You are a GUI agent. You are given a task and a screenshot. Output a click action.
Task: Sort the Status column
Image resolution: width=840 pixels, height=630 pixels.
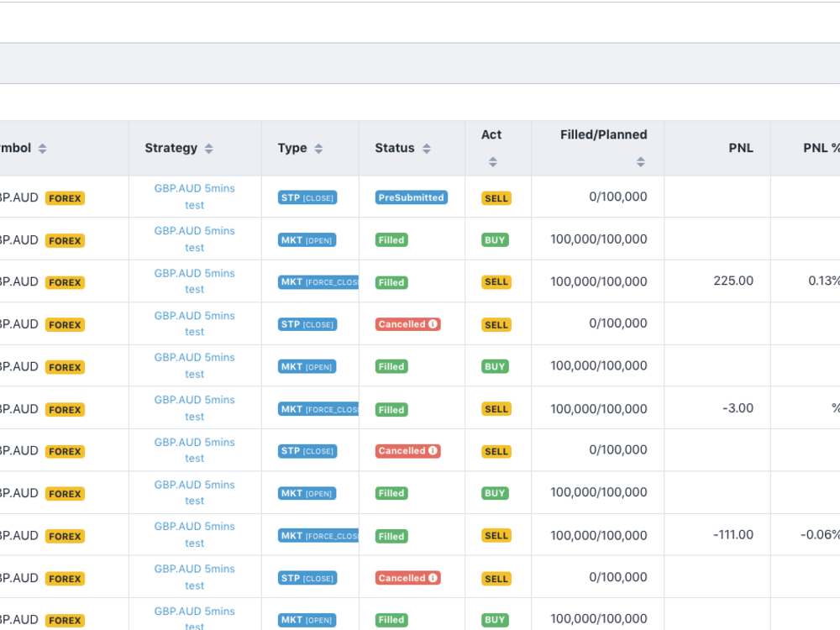pyautogui.click(x=427, y=148)
